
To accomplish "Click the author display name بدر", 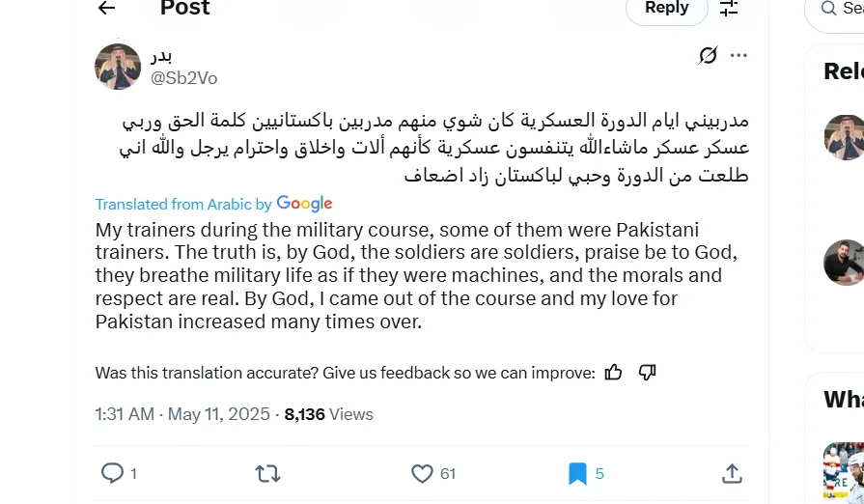I will [x=162, y=56].
